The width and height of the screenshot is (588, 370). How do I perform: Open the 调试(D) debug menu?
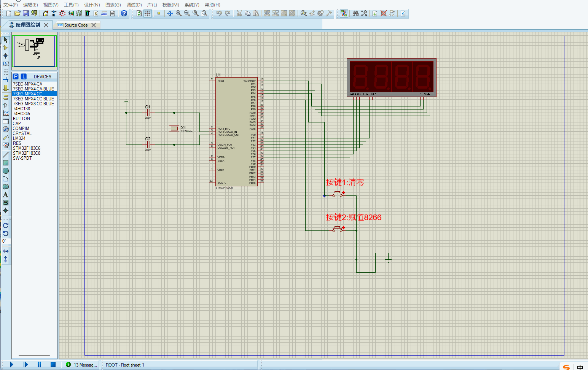click(x=134, y=5)
